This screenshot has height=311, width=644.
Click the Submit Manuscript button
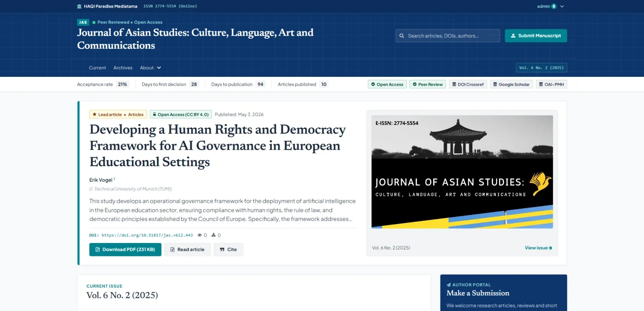coord(536,36)
